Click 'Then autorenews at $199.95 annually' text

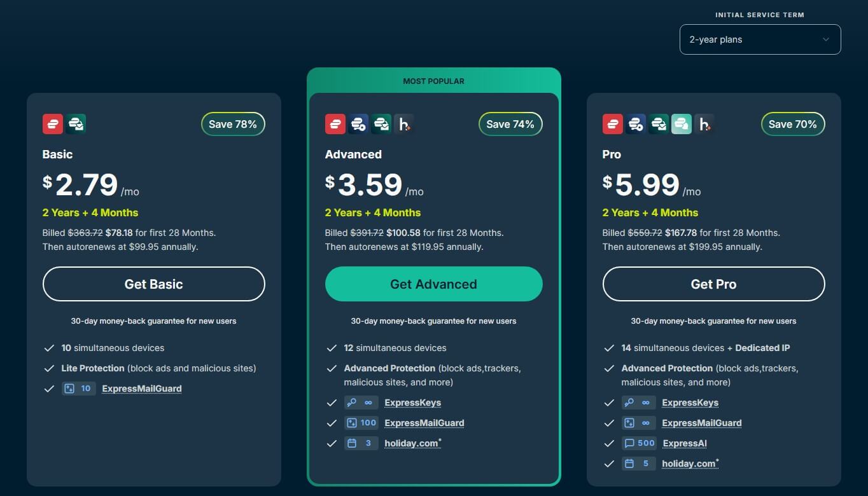click(682, 247)
